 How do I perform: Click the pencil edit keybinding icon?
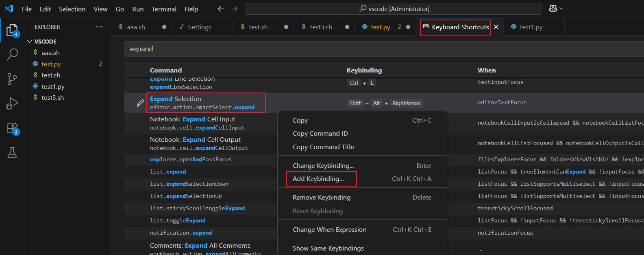click(140, 103)
